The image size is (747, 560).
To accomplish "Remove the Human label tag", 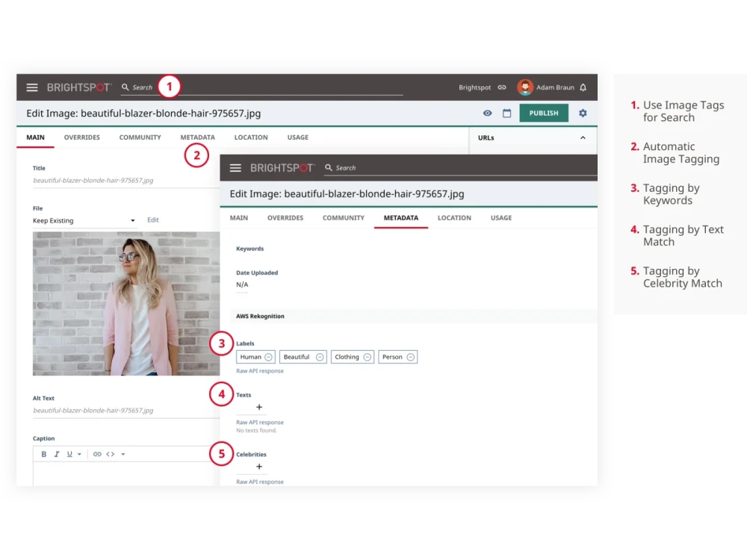I will (x=268, y=356).
